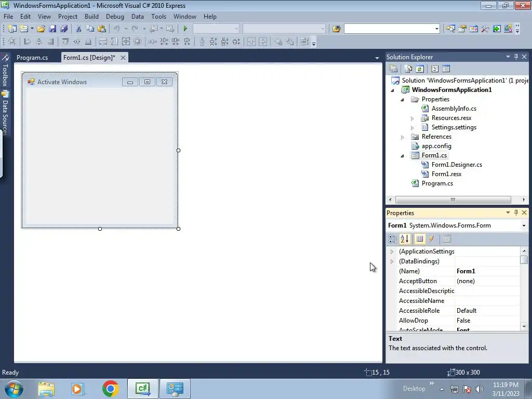532x399 pixels.
Task: Expand (ApplicationSettings) property group
Action: 392,251
